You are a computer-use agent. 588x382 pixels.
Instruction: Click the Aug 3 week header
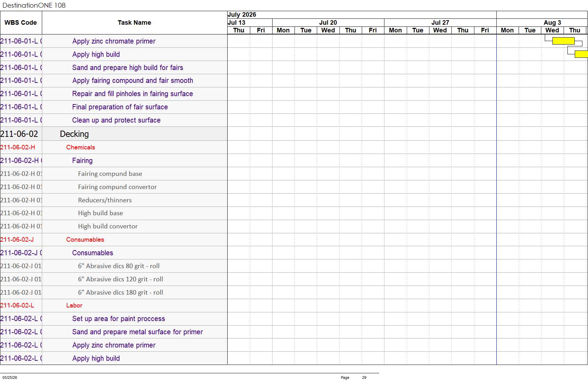[552, 23]
